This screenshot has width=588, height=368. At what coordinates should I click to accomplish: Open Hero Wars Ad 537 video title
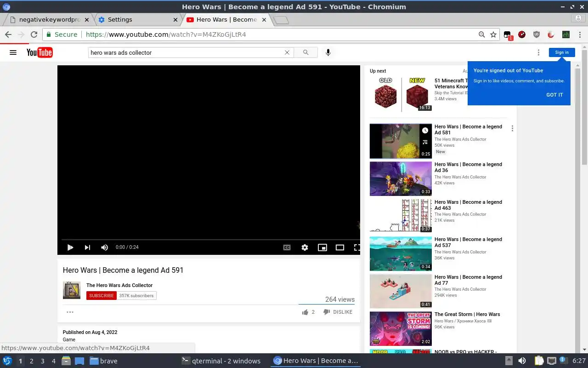point(468,242)
